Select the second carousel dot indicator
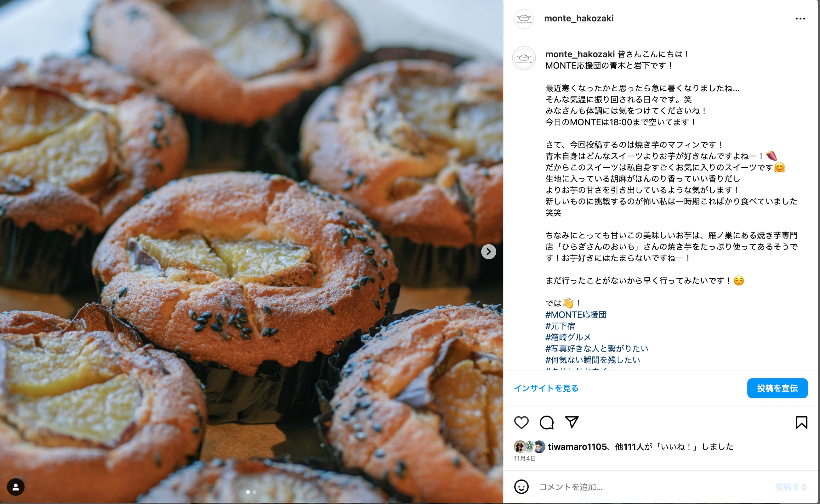This screenshot has height=504, width=820. tap(254, 492)
